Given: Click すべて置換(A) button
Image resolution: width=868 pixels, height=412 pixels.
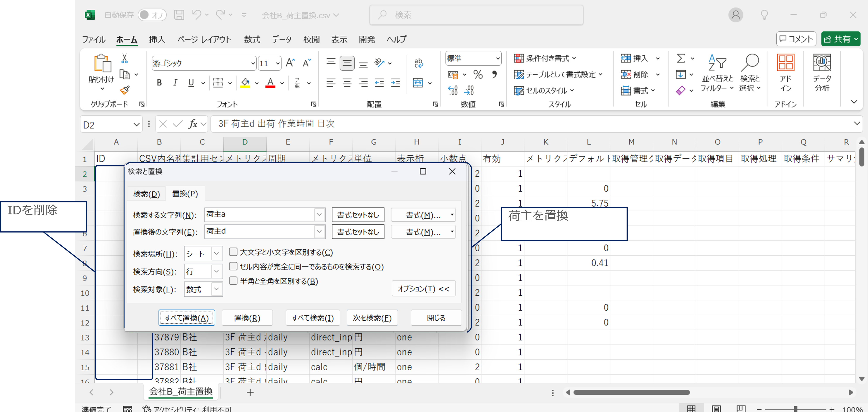Looking at the screenshot, I should coord(186,318).
